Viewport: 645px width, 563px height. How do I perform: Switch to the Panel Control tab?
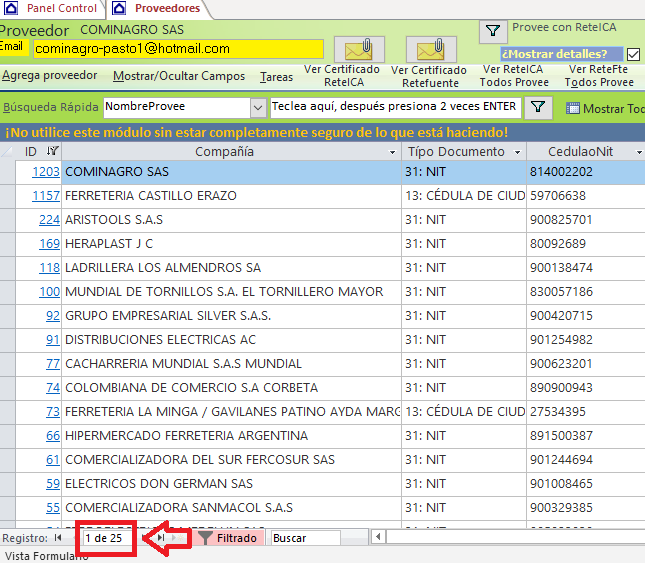pos(61,8)
